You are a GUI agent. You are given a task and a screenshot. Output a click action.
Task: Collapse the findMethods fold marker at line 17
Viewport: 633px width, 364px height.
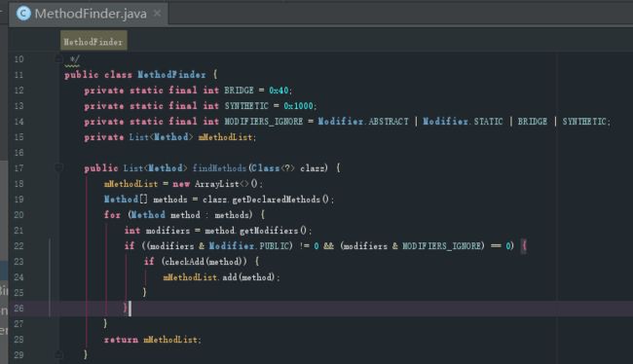(x=58, y=167)
